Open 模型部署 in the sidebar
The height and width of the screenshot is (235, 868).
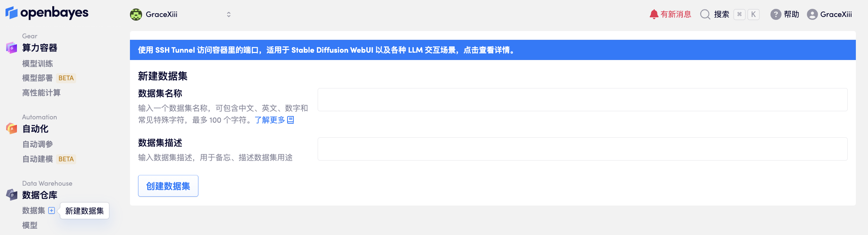point(38,78)
